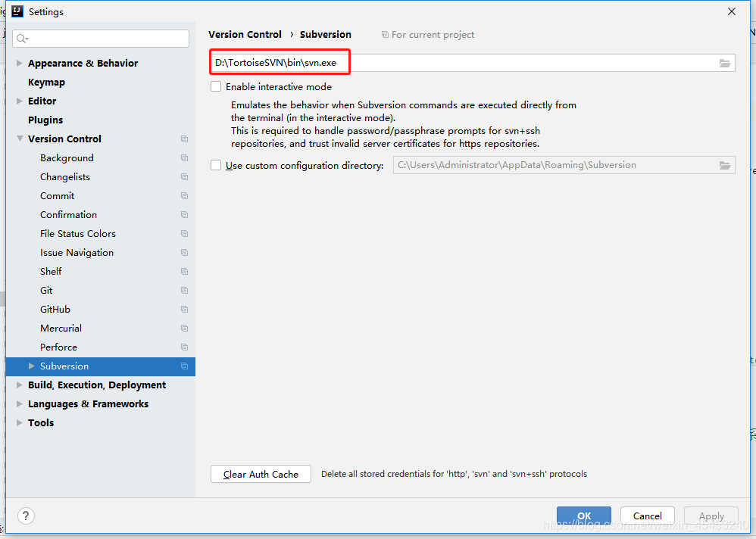Click the search magnifier icon in settings search

click(22, 39)
